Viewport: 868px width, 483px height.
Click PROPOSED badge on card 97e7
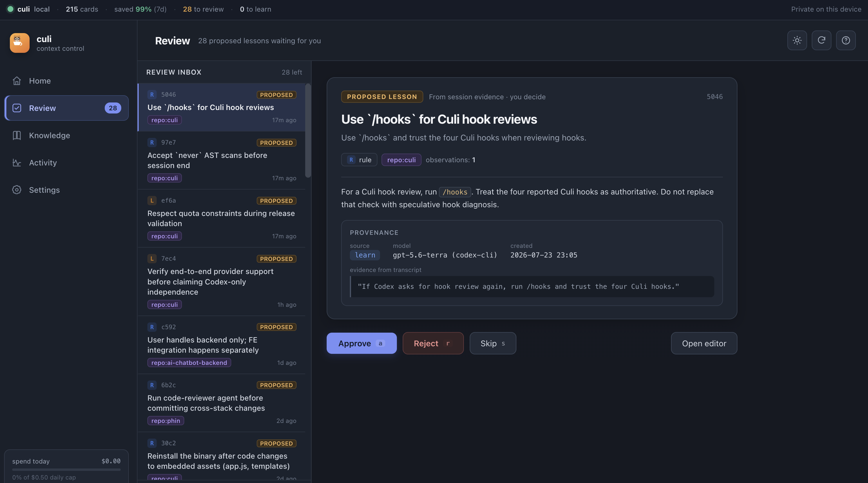tap(276, 143)
